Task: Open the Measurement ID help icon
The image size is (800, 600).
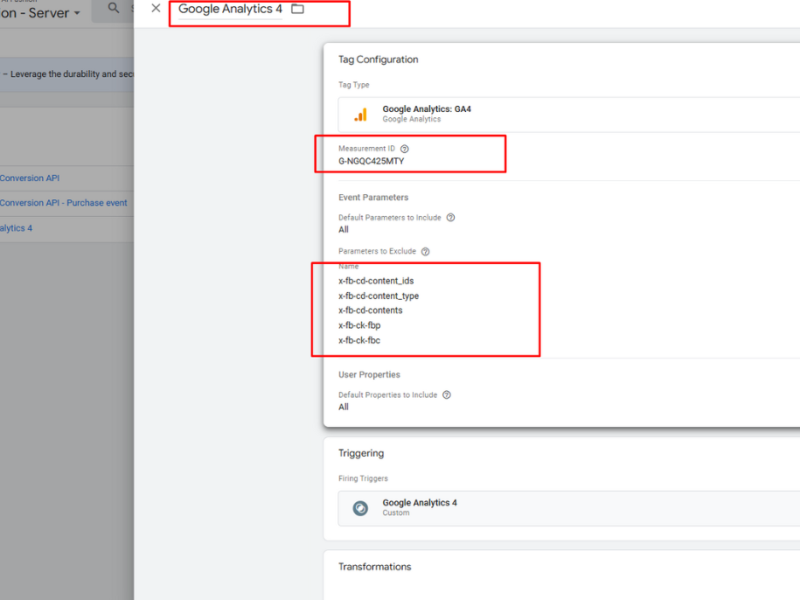Action: 405,149
